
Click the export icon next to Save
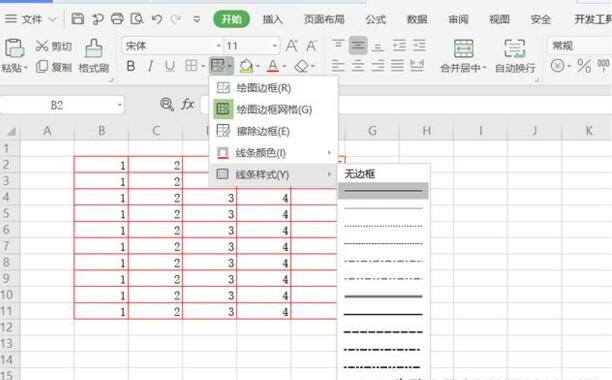pyautogui.click(x=98, y=19)
